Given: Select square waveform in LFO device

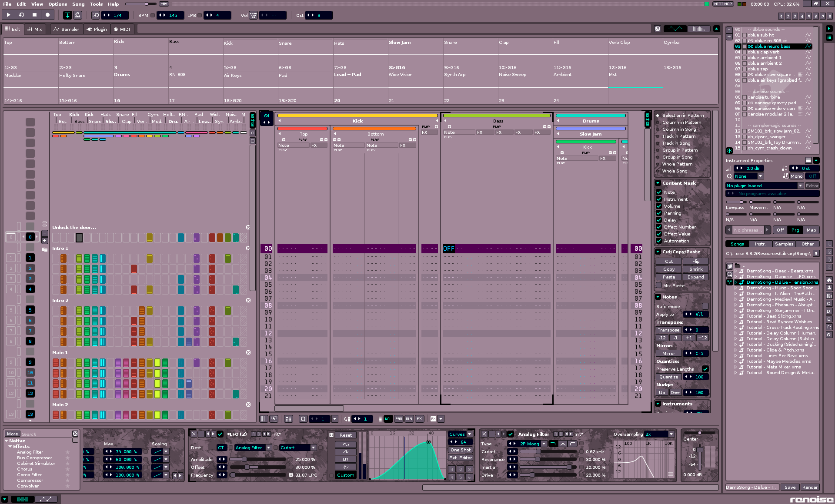Looking at the screenshot, I should coord(346,459).
